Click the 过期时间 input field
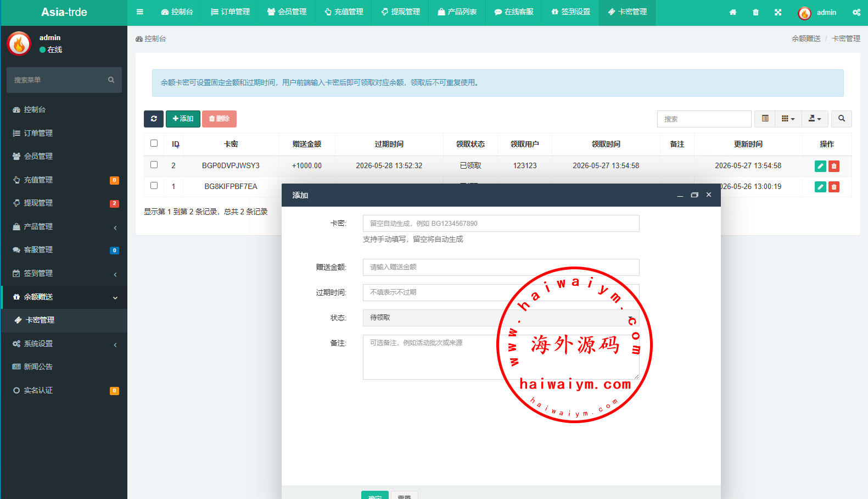 coord(501,292)
